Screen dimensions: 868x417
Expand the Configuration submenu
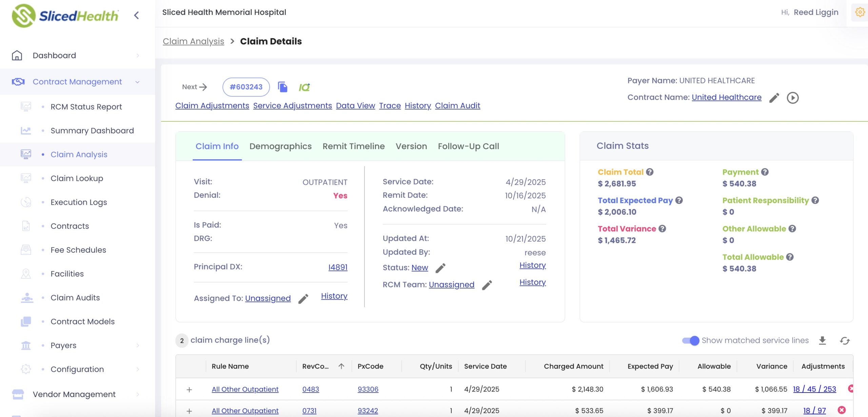(x=138, y=369)
